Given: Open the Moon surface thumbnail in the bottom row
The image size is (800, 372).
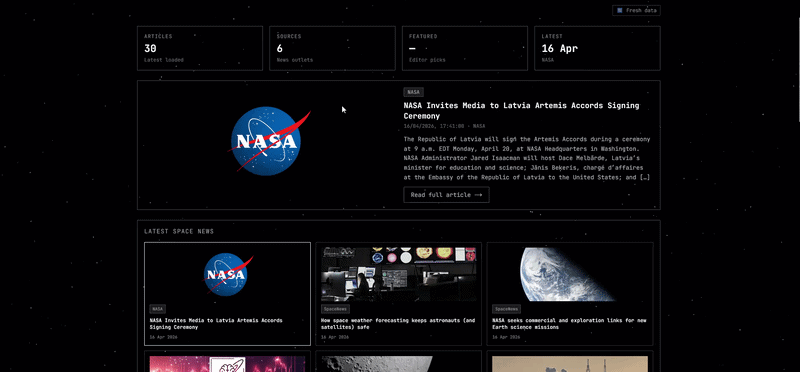Looking at the screenshot, I should [398, 364].
